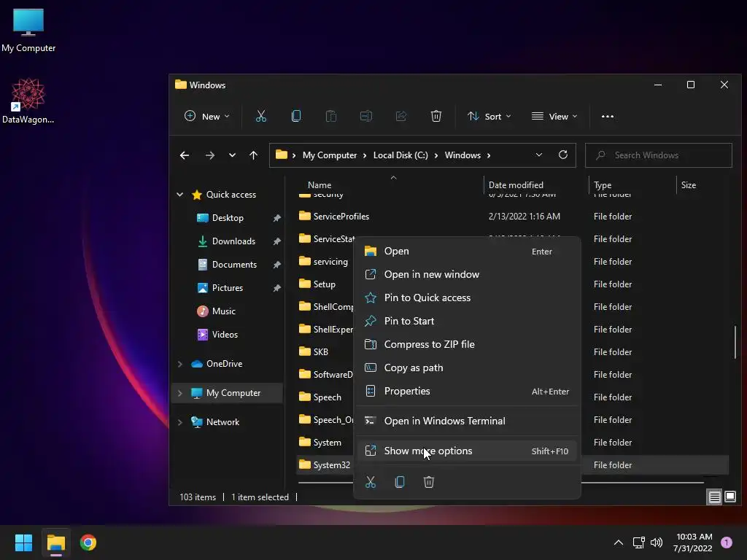Image resolution: width=747 pixels, height=560 pixels.
Task: Sort by Date modified column header
Action: [x=516, y=184]
